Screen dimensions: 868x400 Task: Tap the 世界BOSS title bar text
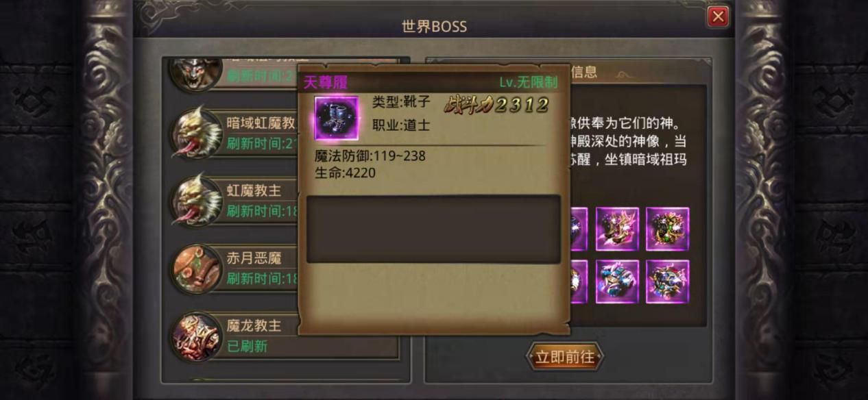[x=434, y=27]
